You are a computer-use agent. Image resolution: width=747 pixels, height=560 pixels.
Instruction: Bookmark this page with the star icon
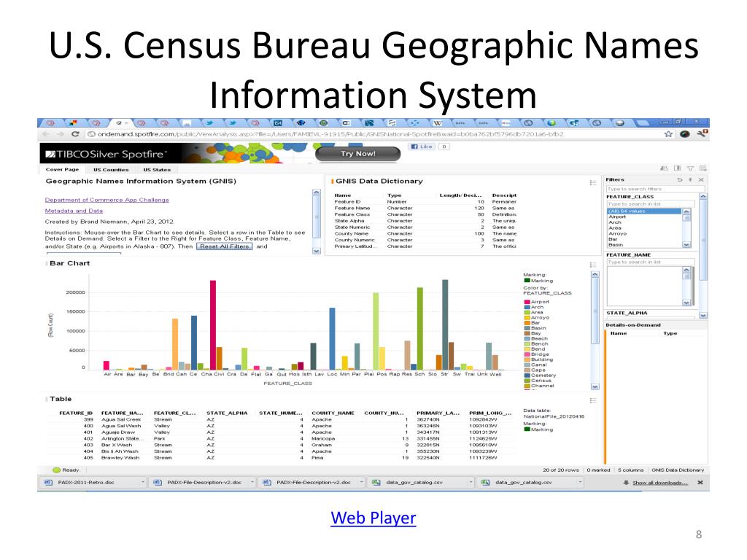click(668, 134)
